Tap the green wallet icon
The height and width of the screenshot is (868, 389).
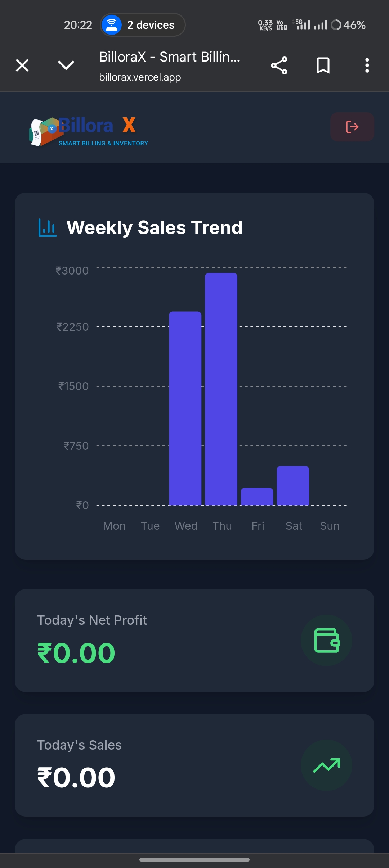(x=326, y=640)
